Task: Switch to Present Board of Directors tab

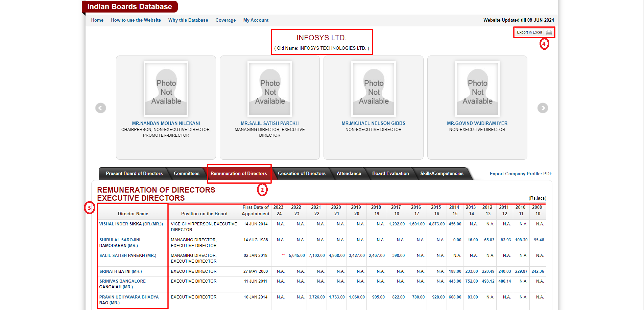Action: (134, 174)
